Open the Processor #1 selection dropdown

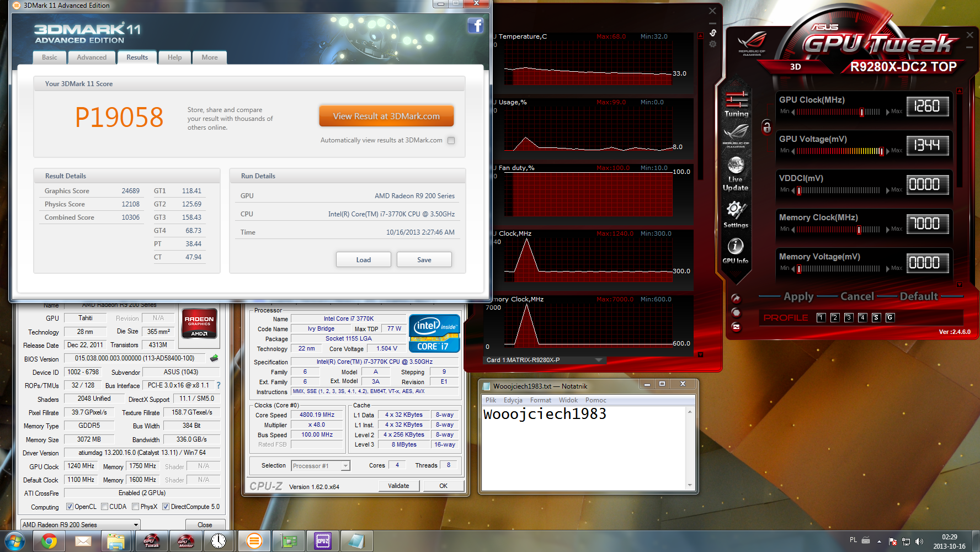point(345,466)
